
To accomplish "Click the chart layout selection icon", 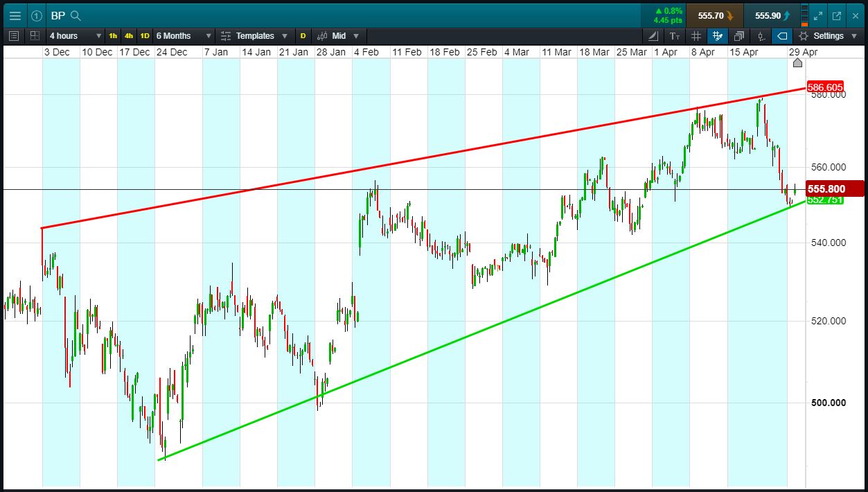I will click(x=35, y=36).
